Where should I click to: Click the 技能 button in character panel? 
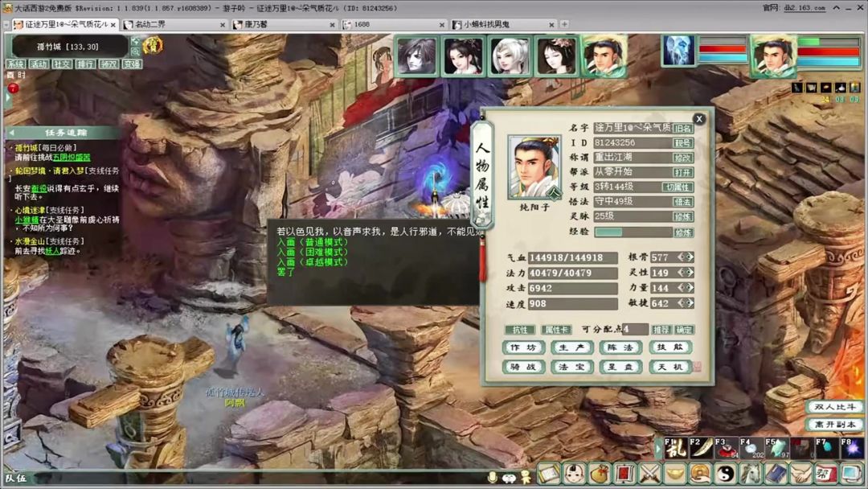(x=669, y=347)
